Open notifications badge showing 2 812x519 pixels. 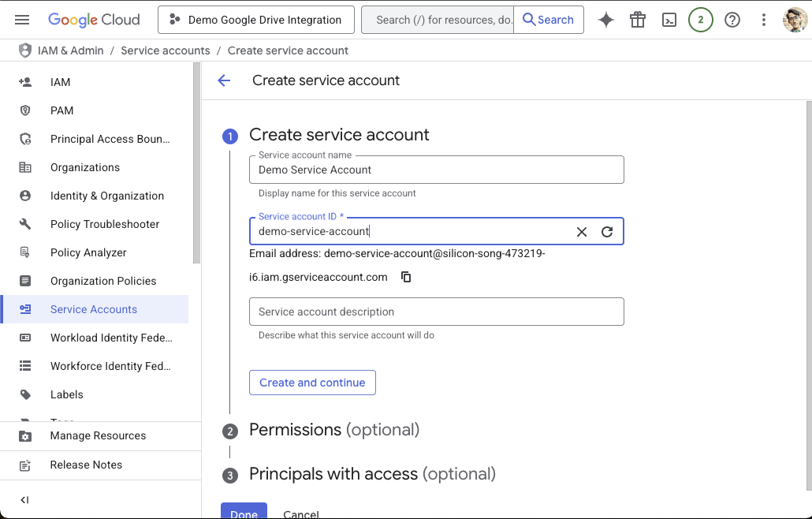point(700,20)
